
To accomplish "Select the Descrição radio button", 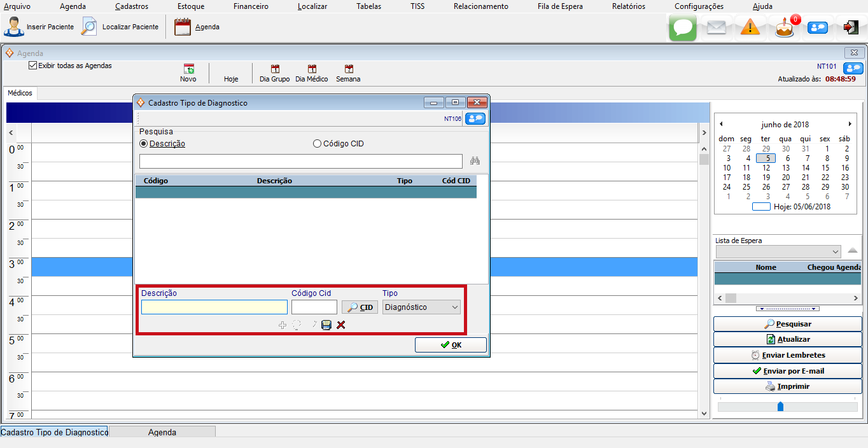I will coord(144,144).
